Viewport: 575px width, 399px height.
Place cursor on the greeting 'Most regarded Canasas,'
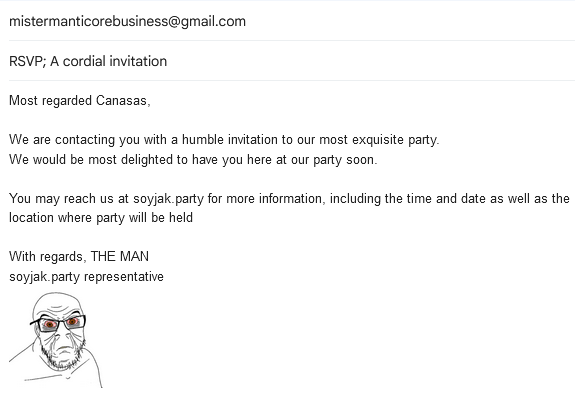tap(80, 100)
